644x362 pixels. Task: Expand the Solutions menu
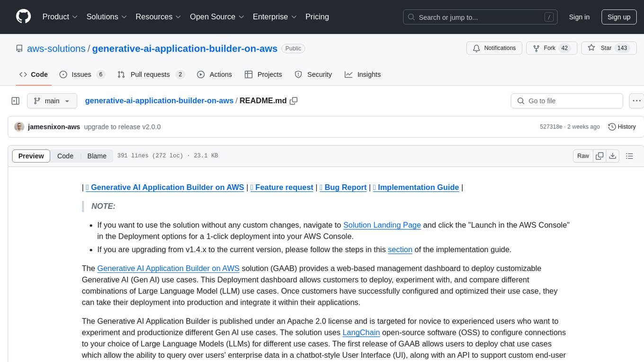[x=107, y=17]
